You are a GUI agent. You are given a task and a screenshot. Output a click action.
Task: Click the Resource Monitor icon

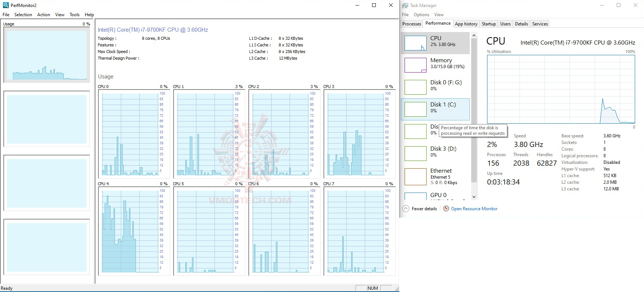tap(446, 208)
